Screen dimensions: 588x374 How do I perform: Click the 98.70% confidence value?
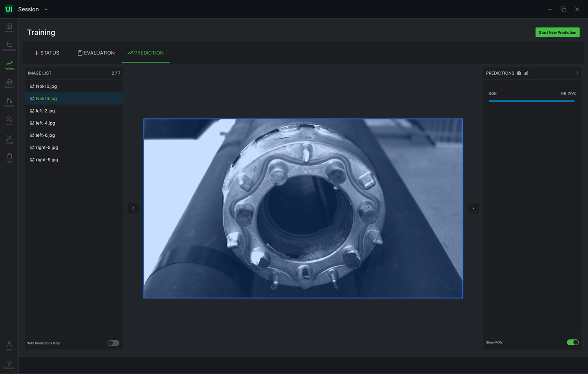coord(568,94)
